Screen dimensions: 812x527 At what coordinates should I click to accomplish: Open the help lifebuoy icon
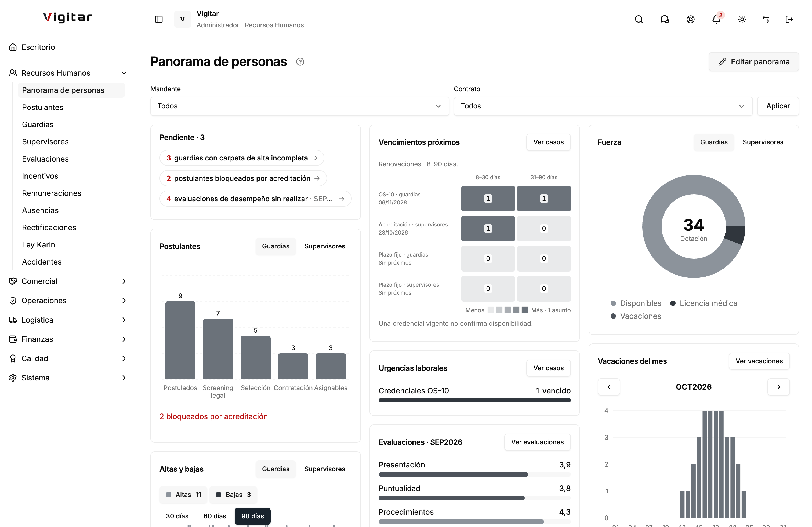691,19
